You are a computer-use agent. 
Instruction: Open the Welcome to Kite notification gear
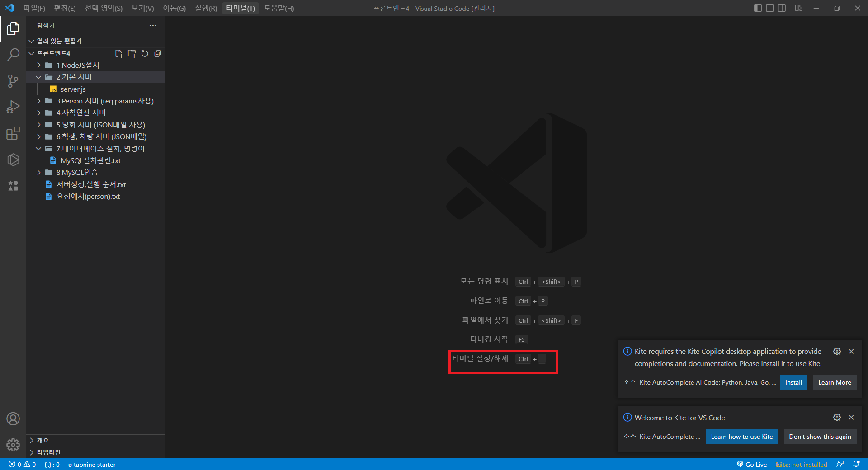coord(837,418)
